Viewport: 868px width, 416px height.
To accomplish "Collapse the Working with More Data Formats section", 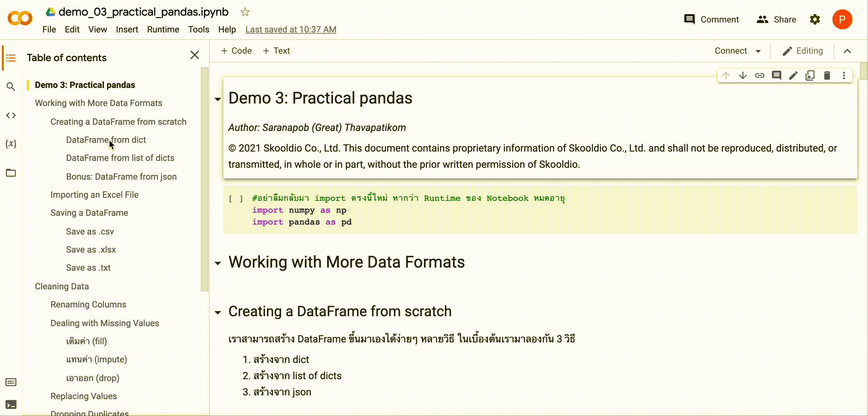I will (x=218, y=263).
